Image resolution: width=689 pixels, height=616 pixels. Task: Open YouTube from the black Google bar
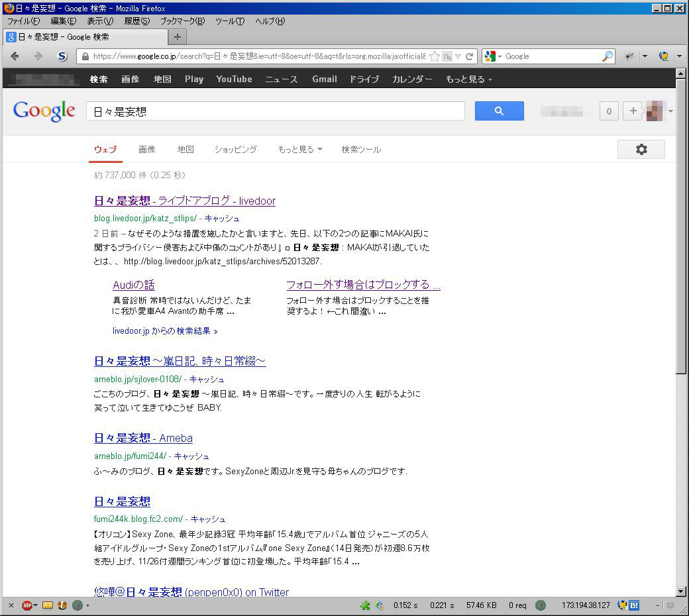(234, 79)
